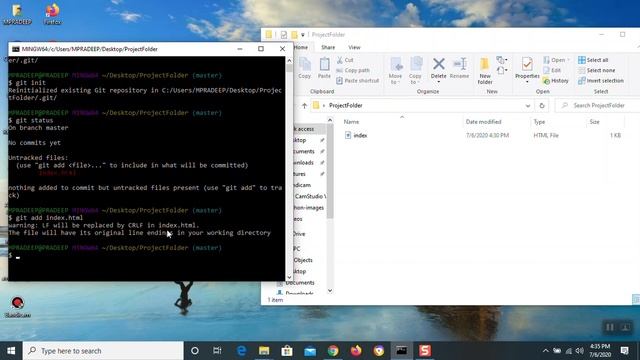Viewport: 640px width, 360px height.
Task: Click the Git Bash terminal scrollbar up arrow
Action: (289, 60)
